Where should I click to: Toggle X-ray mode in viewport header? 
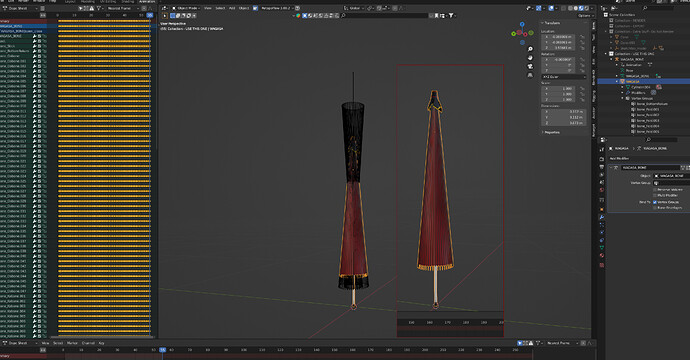click(x=563, y=8)
